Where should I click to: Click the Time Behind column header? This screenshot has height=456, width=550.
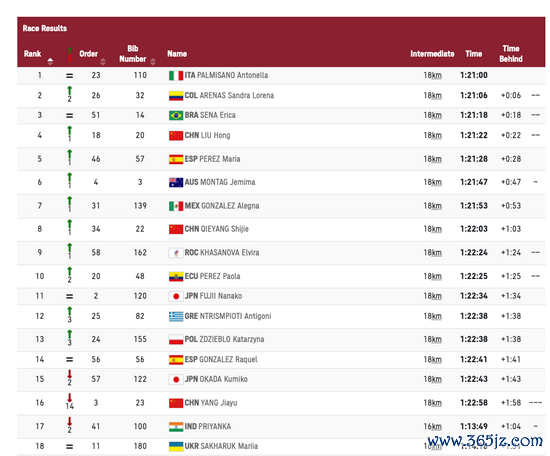511,54
